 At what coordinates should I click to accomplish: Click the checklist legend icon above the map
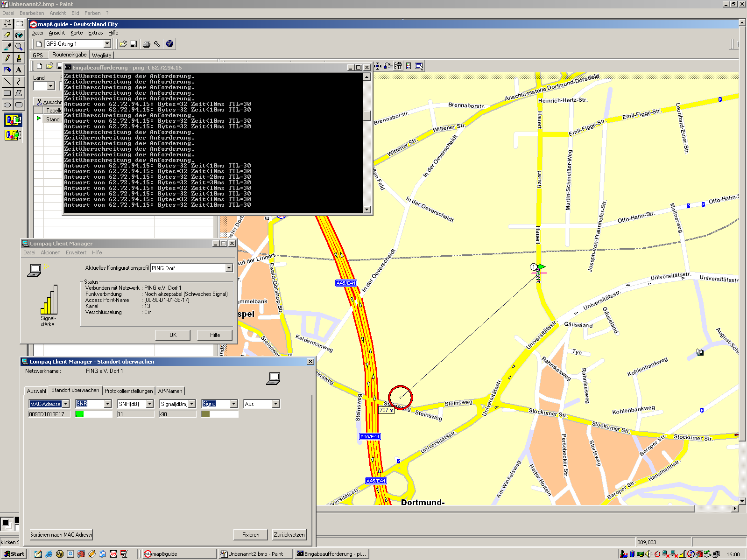tap(409, 66)
